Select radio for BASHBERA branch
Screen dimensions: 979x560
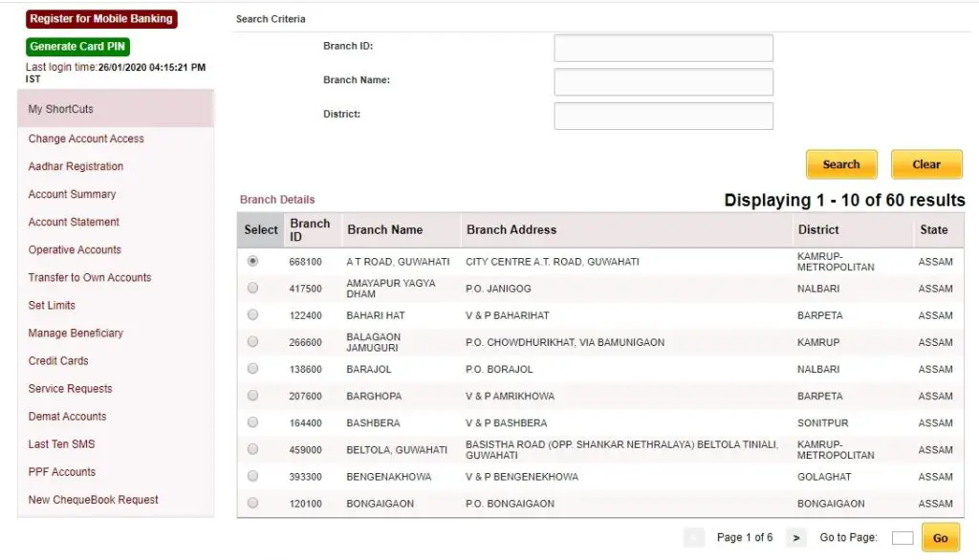pos(252,422)
